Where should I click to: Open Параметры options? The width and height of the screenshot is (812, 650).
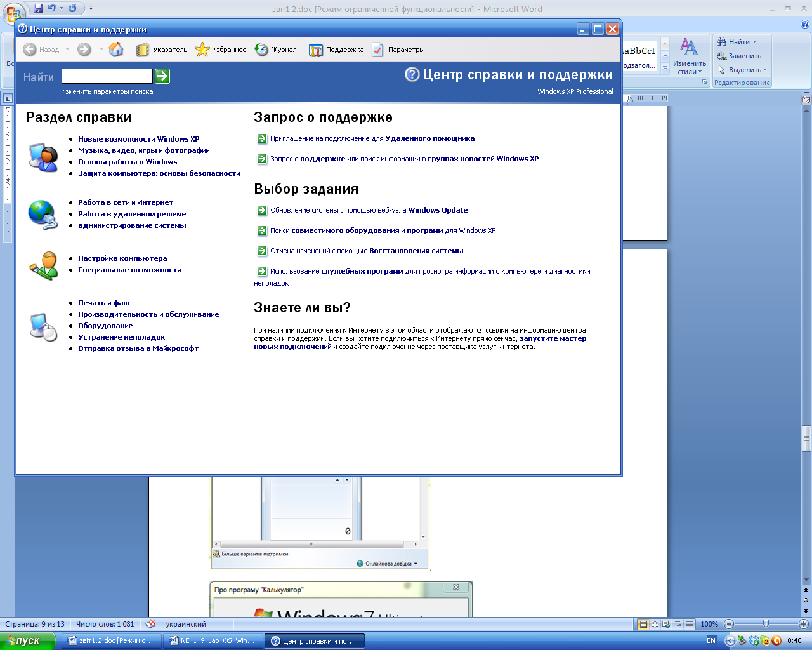tap(398, 50)
